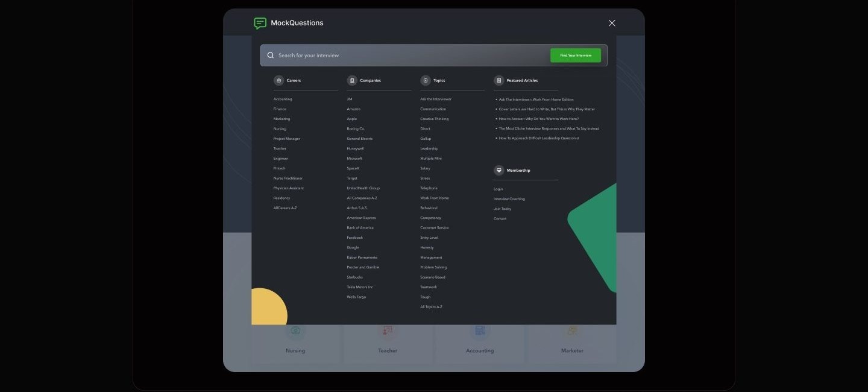This screenshot has height=392, width=868.
Task: Open the Ask the Interviewer topic
Action: tap(436, 99)
